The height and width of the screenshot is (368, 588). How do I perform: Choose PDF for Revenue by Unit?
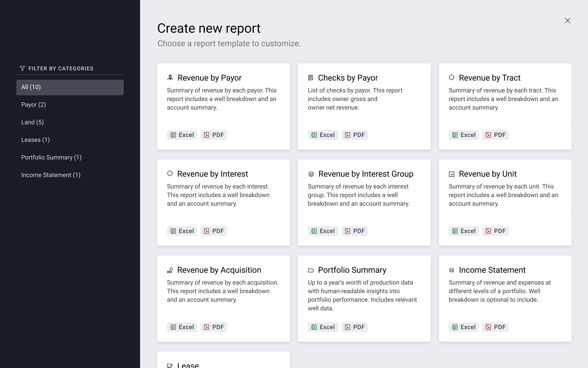496,231
